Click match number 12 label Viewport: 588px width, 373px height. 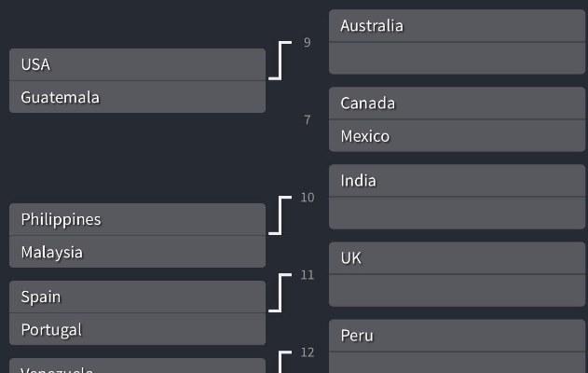[x=308, y=352]
